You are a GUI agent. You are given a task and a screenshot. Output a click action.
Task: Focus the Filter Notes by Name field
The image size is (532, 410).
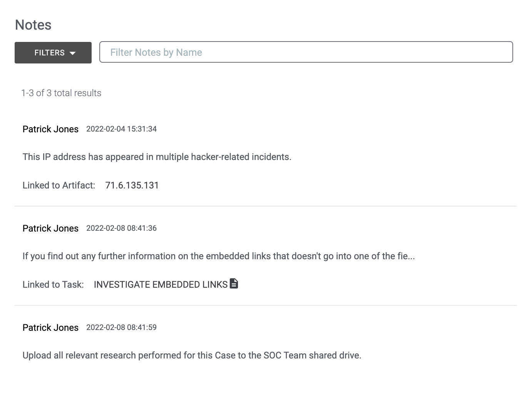click(x=306, y=52)
